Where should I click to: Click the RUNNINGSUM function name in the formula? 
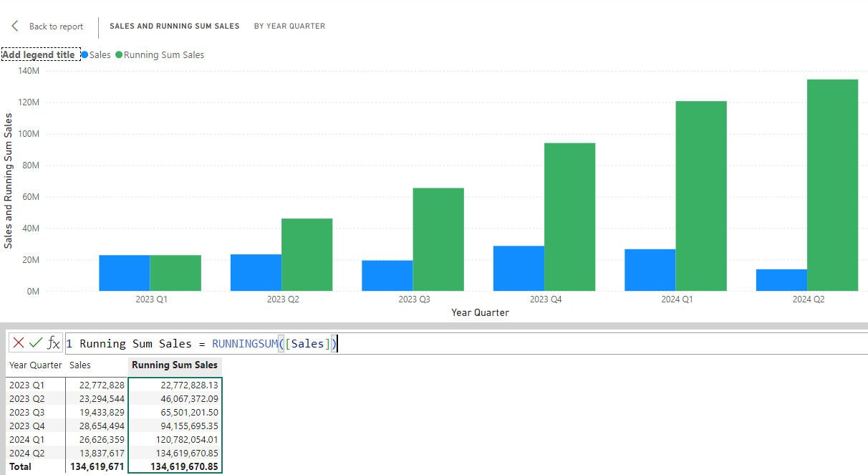pyautogui.click(x=246, y=343)
